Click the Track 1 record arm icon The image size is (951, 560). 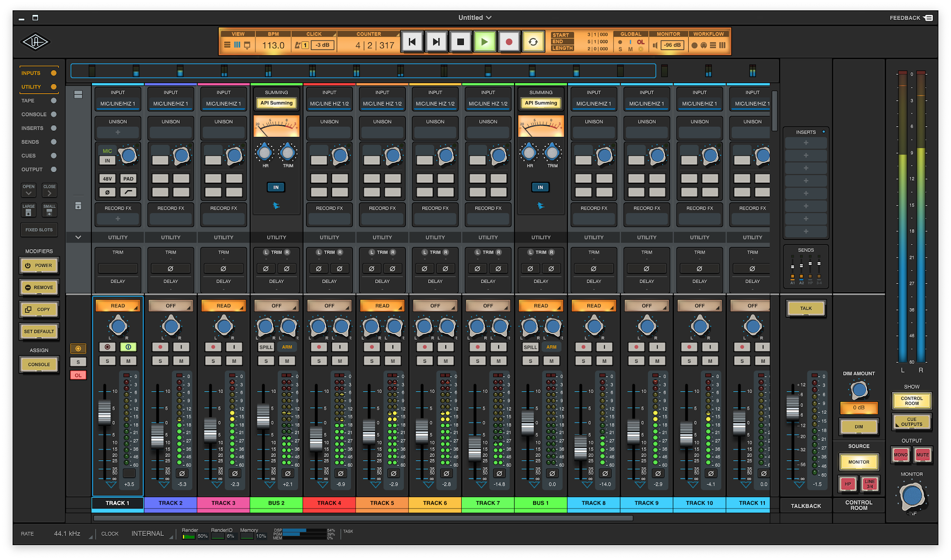click(x=107, y=347)
